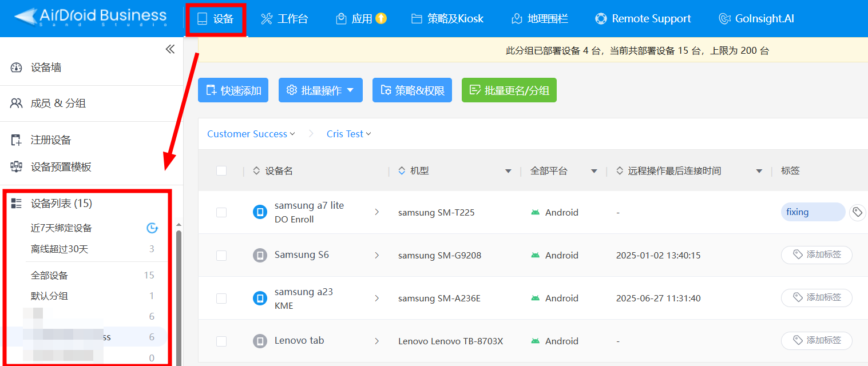
Task: Expand details arrow for Lenovo tab
Action: point(376,341)
